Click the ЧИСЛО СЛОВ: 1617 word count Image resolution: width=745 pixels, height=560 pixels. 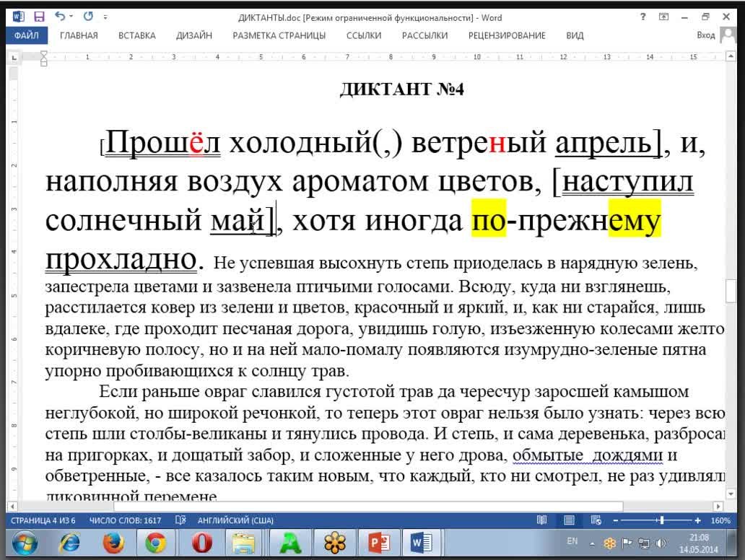[125, 520]
